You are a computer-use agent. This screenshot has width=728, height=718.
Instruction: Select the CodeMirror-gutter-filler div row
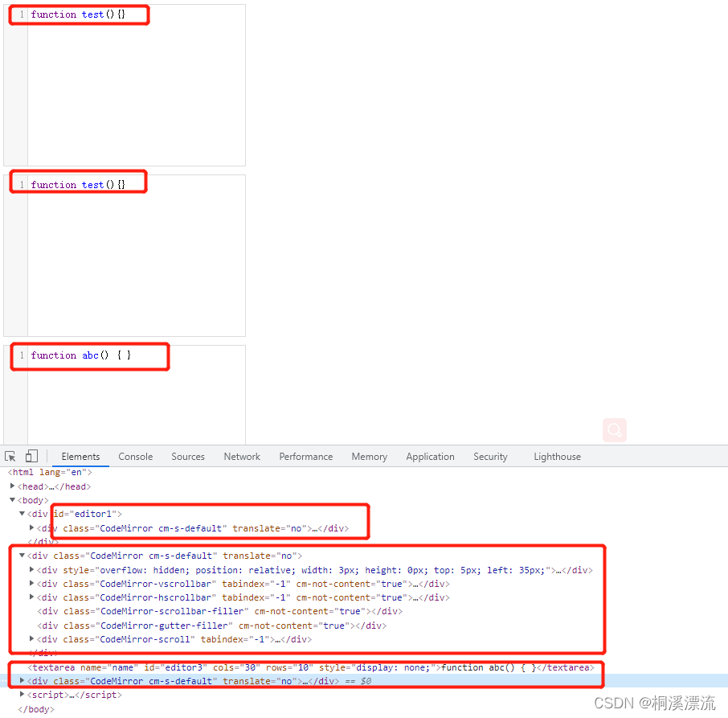(x=211, y=626)
